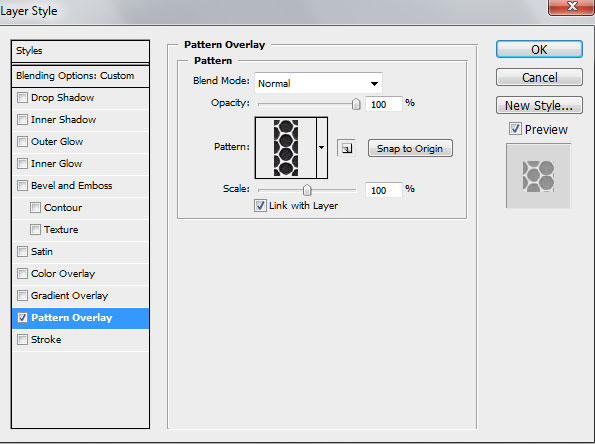Image resolution: width=595 pixels, height=444 pixels.
Task: Click the OK button
Action: 539,49
